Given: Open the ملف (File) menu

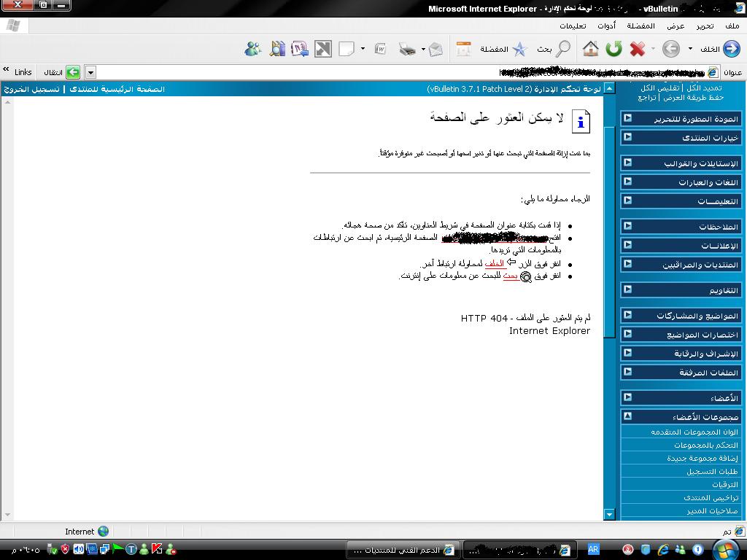Looking at the screenshot, I should point(732,26).
